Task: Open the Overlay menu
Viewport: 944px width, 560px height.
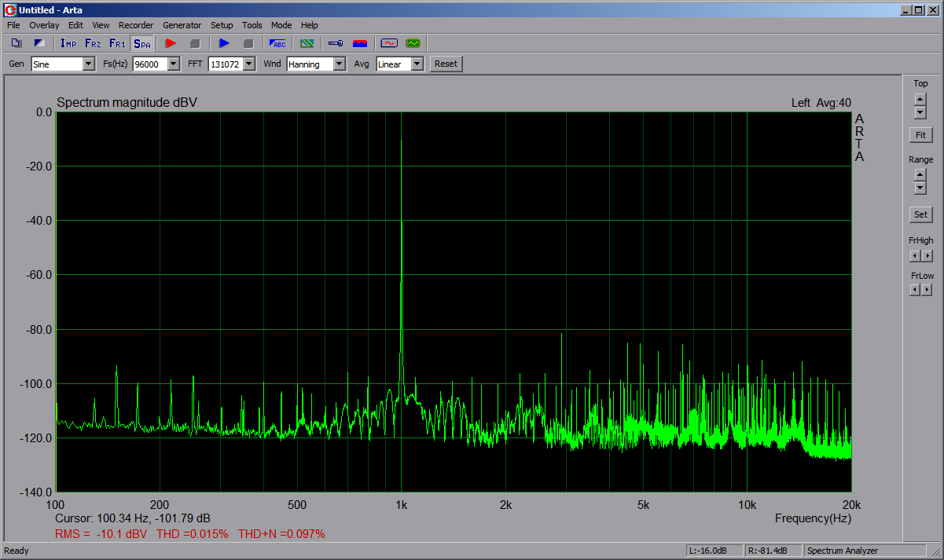Action: click(44, 25)
